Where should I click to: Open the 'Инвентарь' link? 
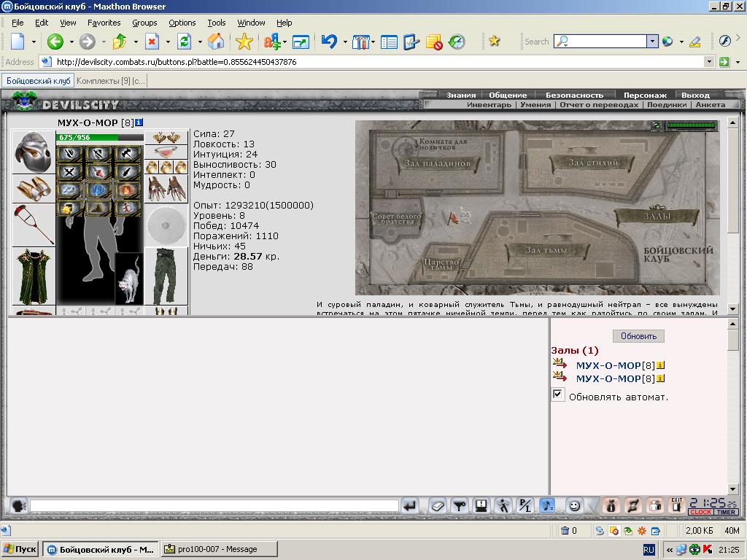(x=489, y=105)
